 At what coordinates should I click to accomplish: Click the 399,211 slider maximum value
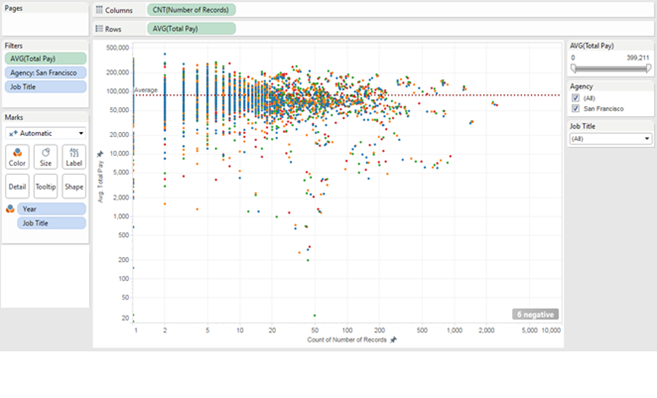[638, 58]
